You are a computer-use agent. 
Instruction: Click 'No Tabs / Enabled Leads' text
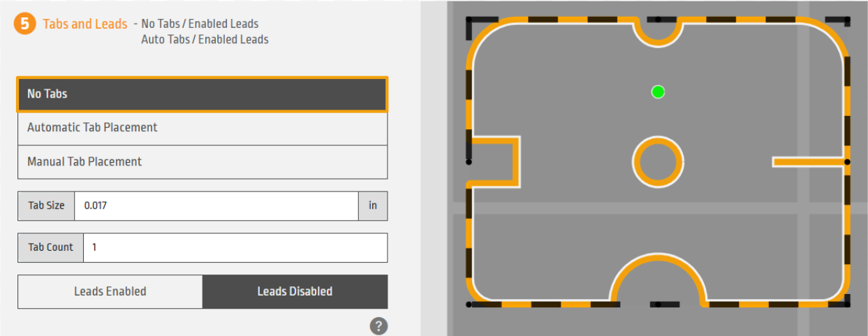point(200,24)
